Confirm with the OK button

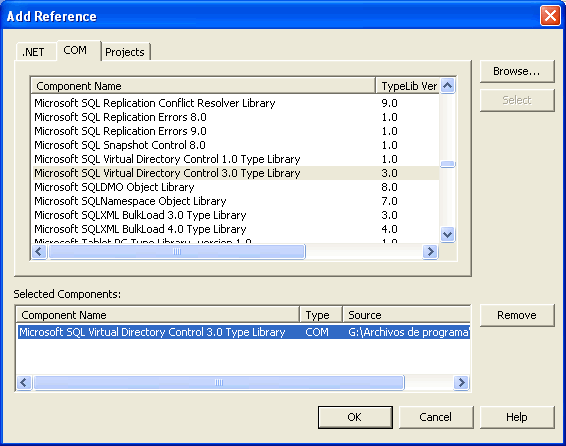[x=355, y=417]
